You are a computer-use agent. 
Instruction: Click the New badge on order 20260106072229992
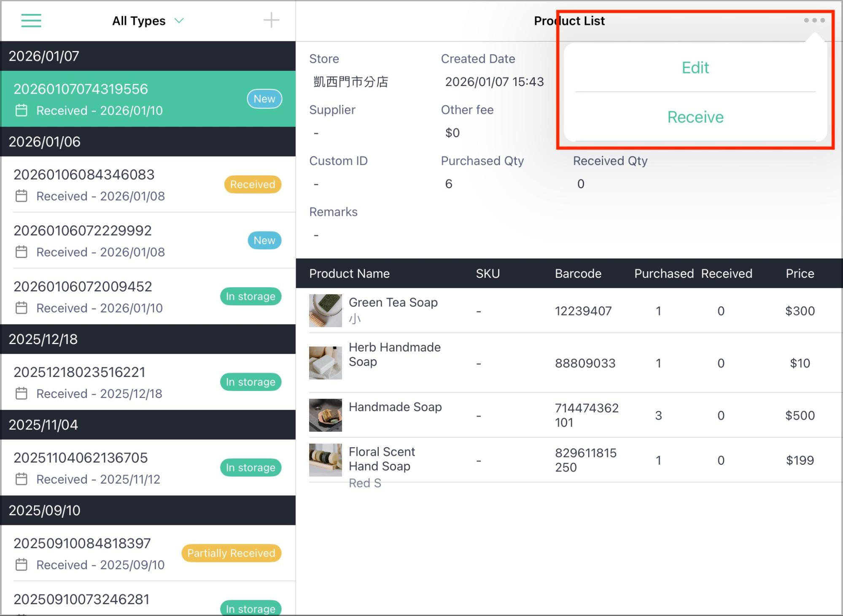[x=264, y=240]
